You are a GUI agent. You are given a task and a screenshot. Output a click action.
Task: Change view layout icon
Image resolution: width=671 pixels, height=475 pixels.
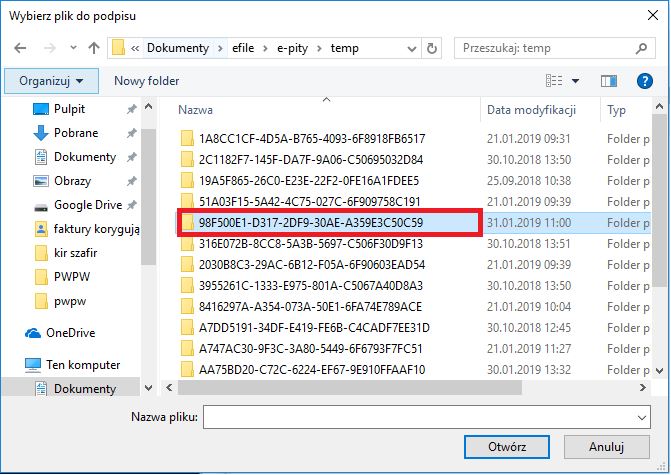554,80
